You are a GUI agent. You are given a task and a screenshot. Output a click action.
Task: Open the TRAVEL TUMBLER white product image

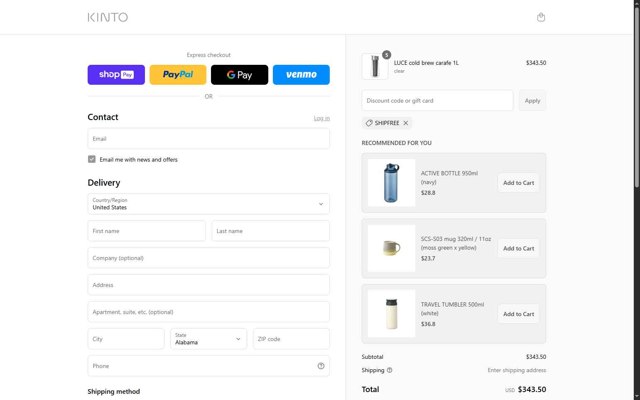point(391,313)
